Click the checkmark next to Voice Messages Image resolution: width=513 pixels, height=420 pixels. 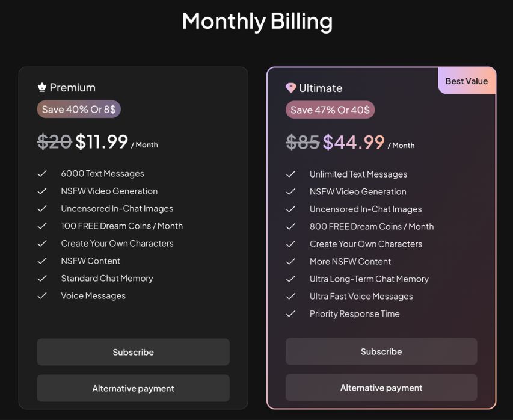pos(42,295)
